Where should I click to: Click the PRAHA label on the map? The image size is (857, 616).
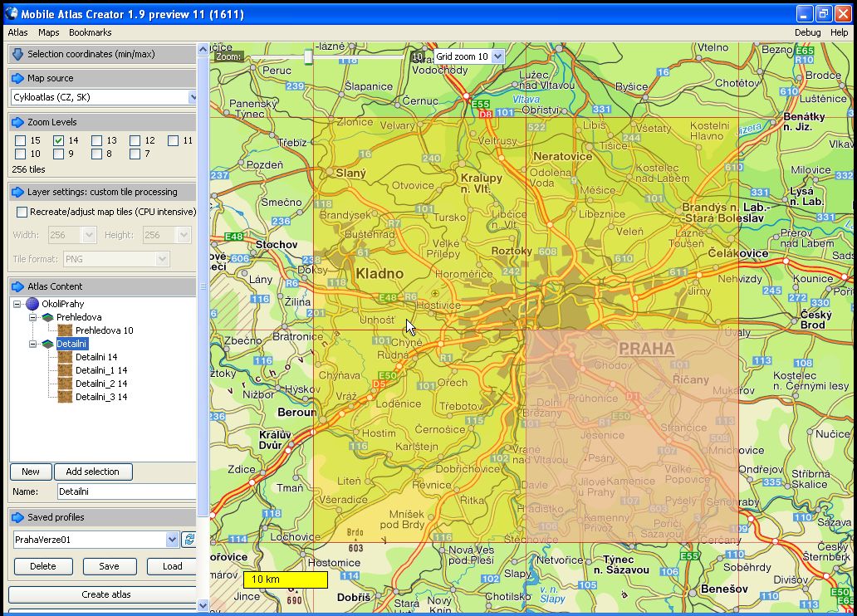647,349
